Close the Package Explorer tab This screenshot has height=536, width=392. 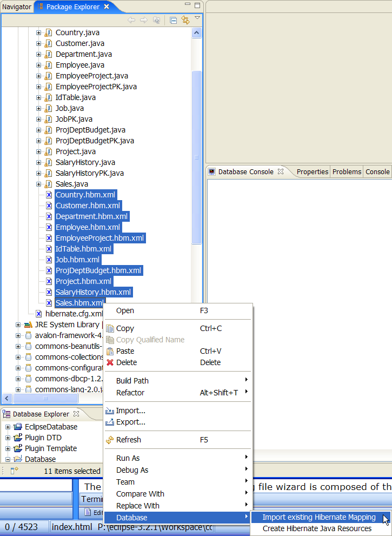[107, 7]
